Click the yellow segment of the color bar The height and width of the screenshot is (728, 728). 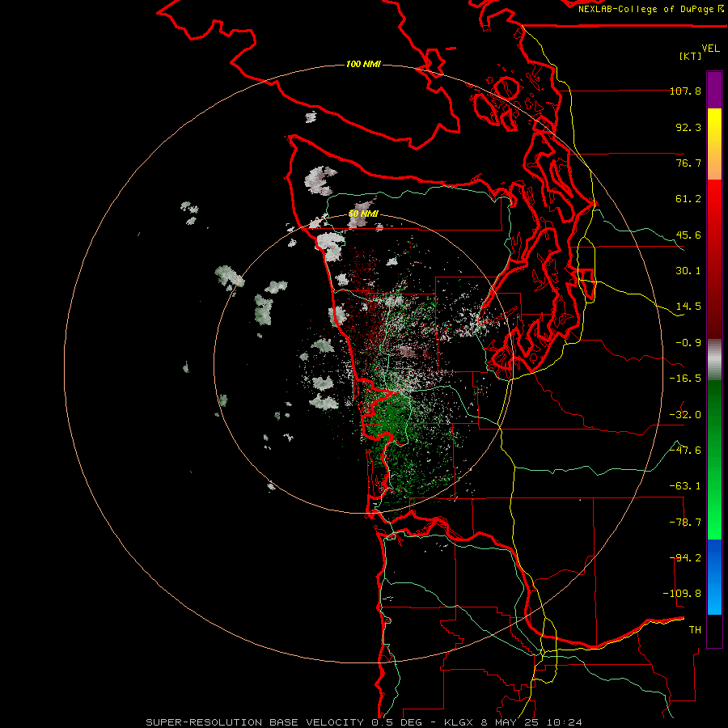pos(714,144)
